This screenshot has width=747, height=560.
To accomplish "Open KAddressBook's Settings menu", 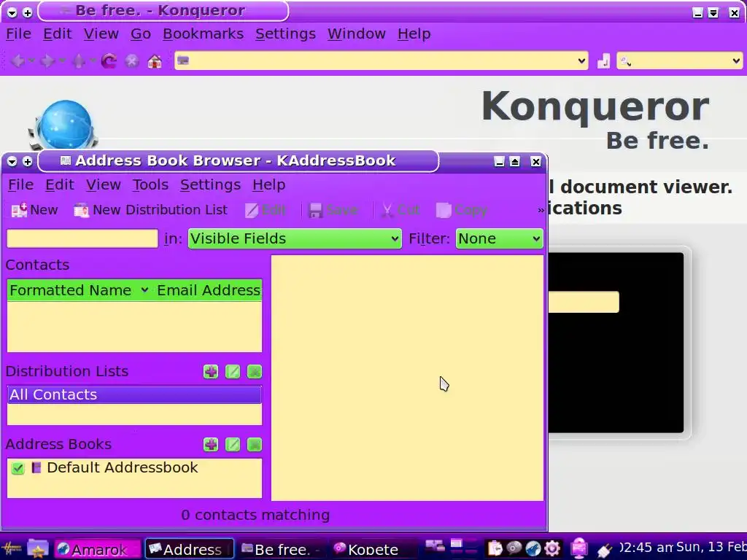I will (x=210, y=184).
